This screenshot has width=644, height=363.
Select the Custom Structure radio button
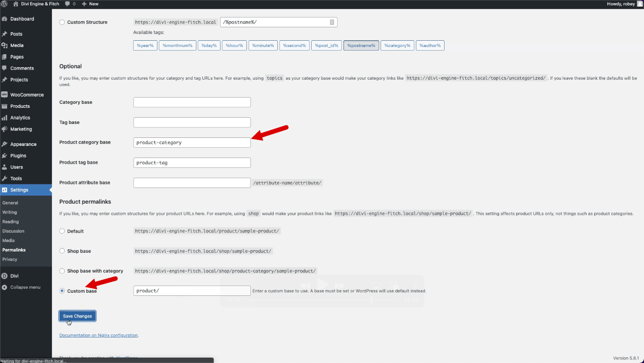pyautogui.click(x=62, y=22)
